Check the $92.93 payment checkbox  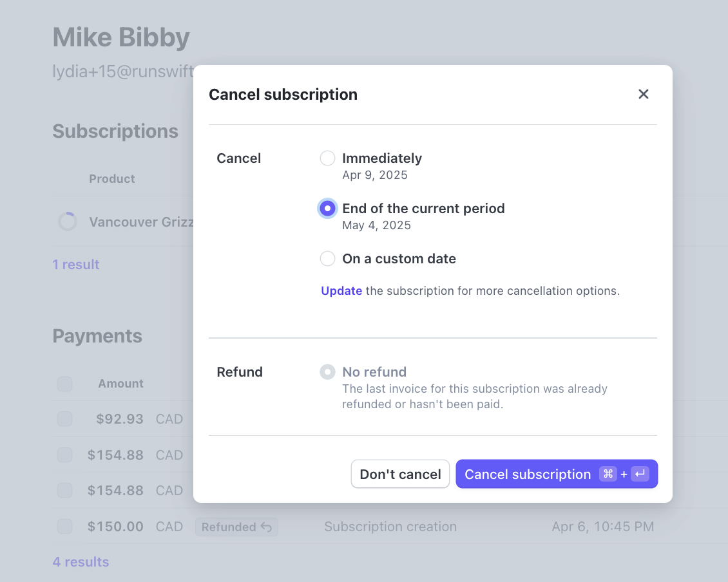(x=64, y=419)
